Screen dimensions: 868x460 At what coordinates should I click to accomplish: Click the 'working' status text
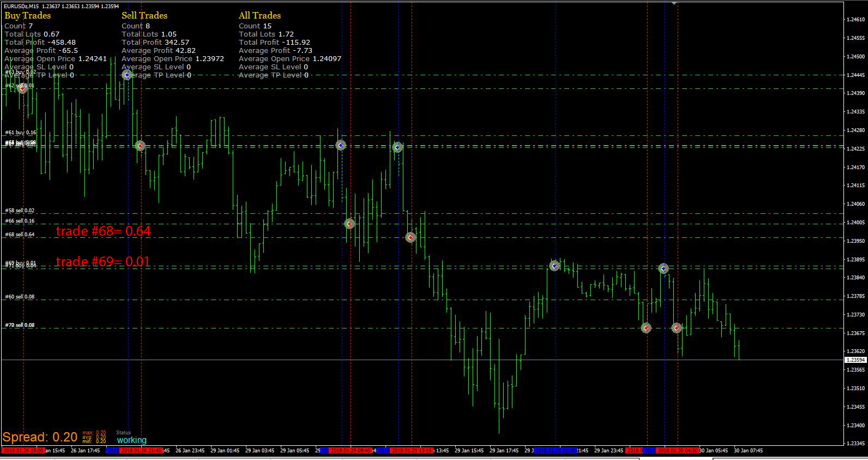pyautogui.click(x=131, y=440)
